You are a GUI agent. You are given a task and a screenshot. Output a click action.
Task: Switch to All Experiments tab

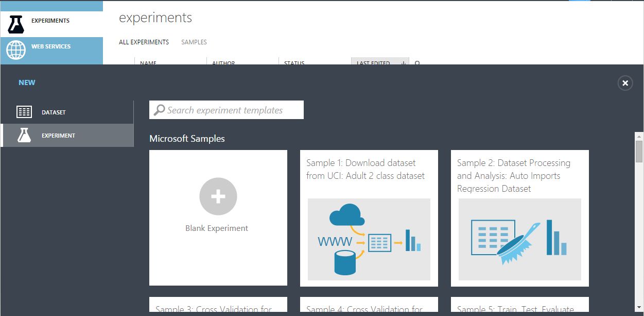point(144,42)
